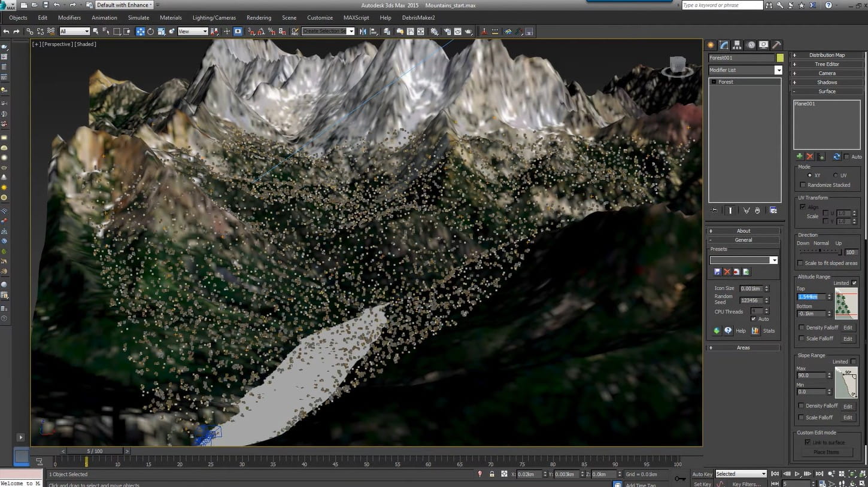This screenshot has width=868, height=487.
Task: Save preset using the floppy disk icon
Action: tap(717, 272)
